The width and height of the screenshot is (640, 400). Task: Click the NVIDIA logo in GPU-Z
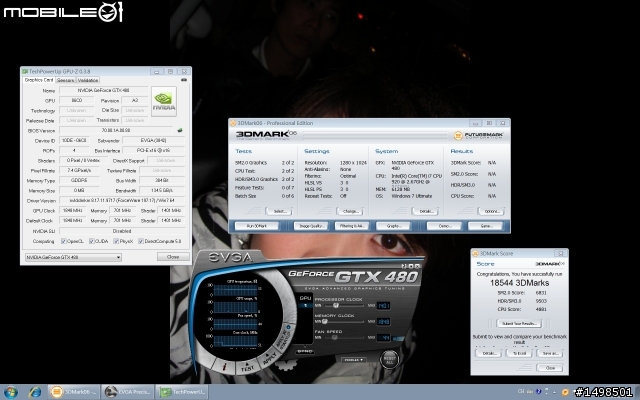click(164, 101)
